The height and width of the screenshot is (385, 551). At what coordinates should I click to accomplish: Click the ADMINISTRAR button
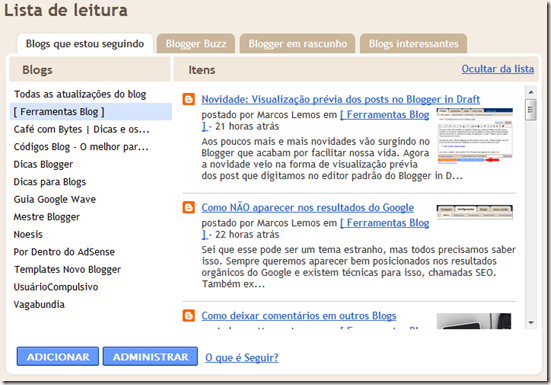pyautogui.click(x=150, y=357)
